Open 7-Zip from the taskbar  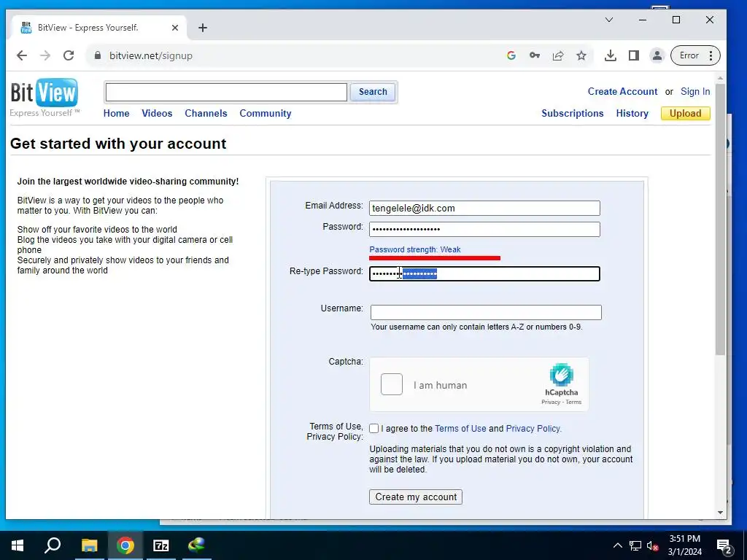pyautogui.click(x=161, y=545)
